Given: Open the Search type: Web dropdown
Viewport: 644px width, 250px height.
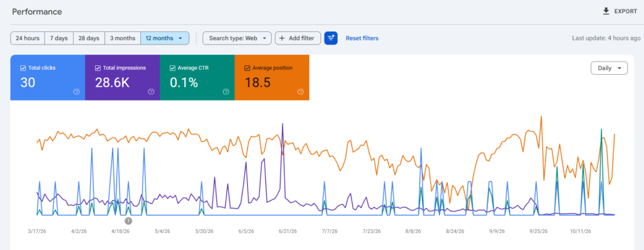Looking at the screenshot, I should (237, 38).
